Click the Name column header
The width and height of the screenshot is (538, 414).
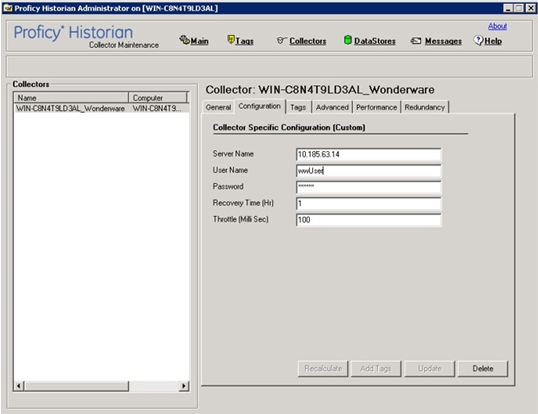71,98
